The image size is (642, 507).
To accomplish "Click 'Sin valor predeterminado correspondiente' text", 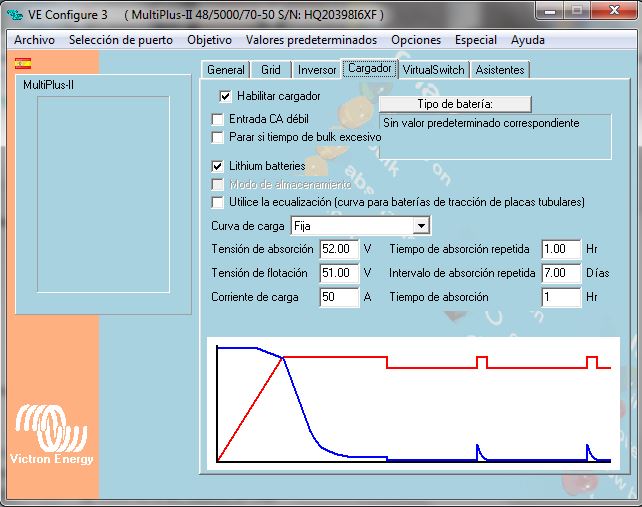I will click(x=481, y=123).
